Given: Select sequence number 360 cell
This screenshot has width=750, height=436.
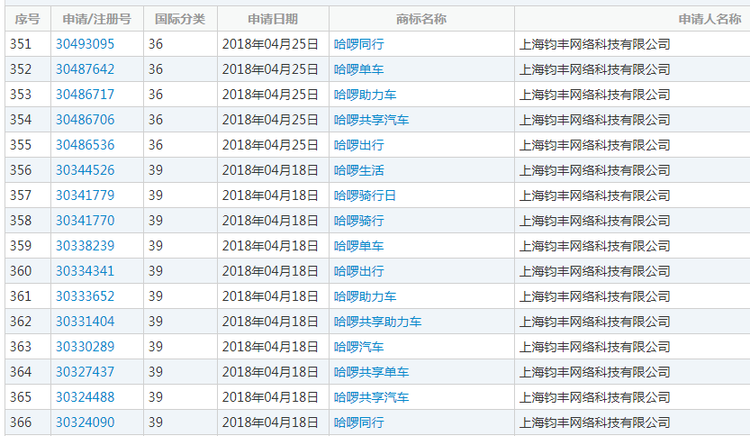Looking at the screenshot, I should 28,271.
